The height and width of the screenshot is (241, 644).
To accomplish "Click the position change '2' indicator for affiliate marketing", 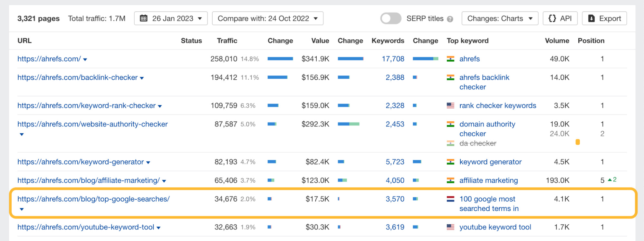I will 612,180.
